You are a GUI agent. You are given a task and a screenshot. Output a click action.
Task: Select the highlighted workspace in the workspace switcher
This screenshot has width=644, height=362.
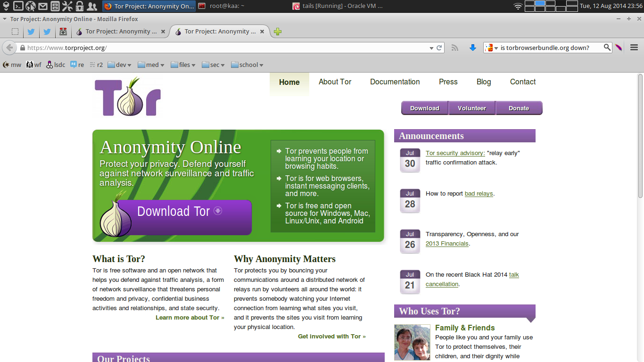coord(540,3)
